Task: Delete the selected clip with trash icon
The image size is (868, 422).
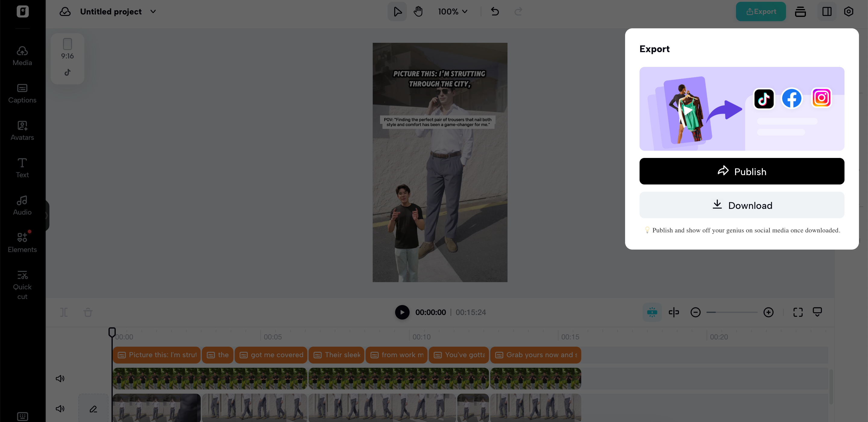Action: pos(88,312)
